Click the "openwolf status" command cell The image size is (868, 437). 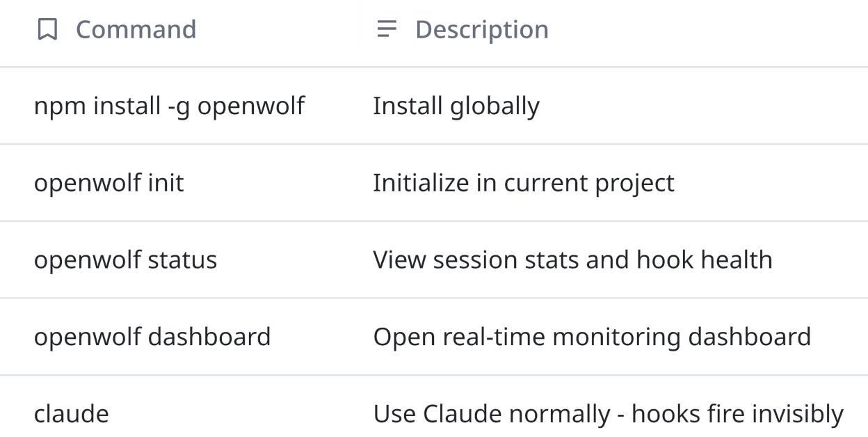pyautogui.click(x=125, y=260)
